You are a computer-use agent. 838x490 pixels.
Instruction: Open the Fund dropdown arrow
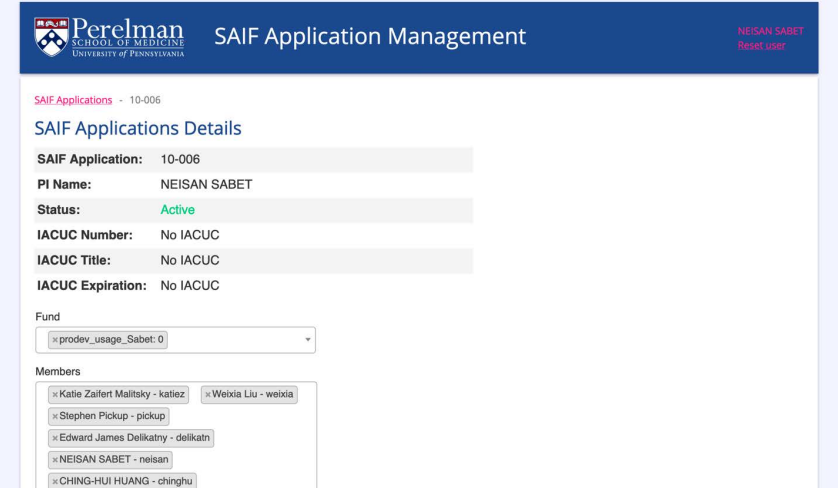[308, 340]
